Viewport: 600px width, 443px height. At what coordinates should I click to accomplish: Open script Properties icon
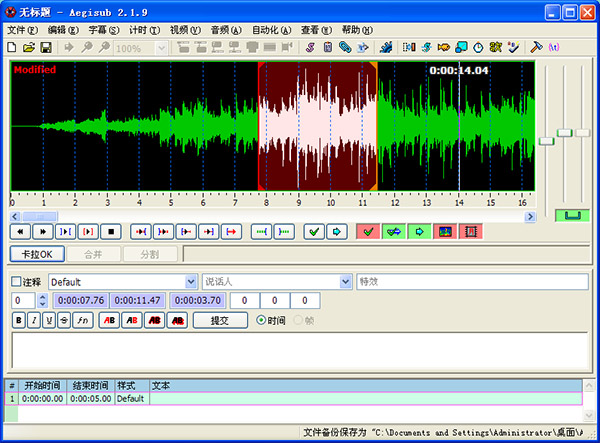[328, 47]
